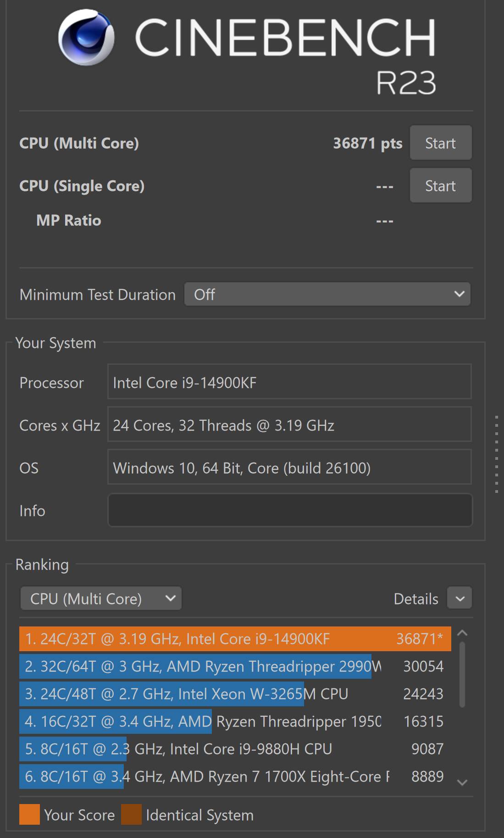Click the Processor field showing i9-14900KF
This screenshot has height=838, width=504.
pos(289,382)
